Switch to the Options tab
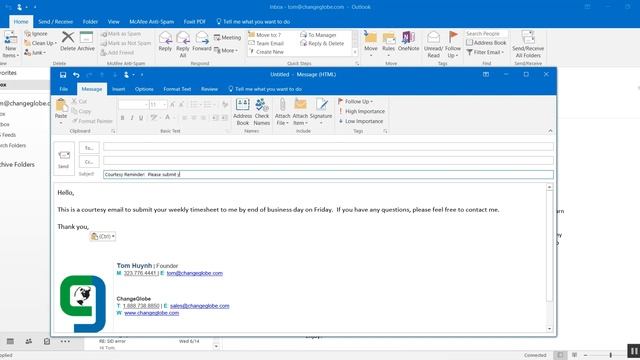 pyautogui.click(x=144, y=89)
